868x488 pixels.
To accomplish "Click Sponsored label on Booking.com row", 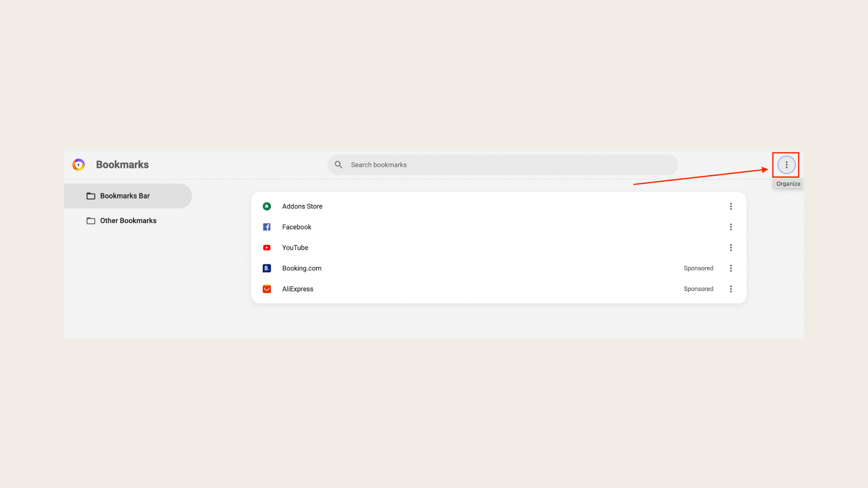I will [698, 268].
